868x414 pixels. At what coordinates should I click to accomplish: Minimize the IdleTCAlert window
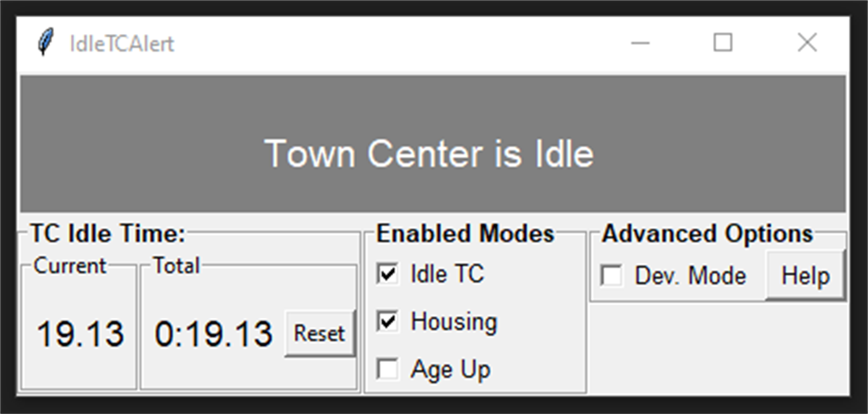click(x=640, y=43)
